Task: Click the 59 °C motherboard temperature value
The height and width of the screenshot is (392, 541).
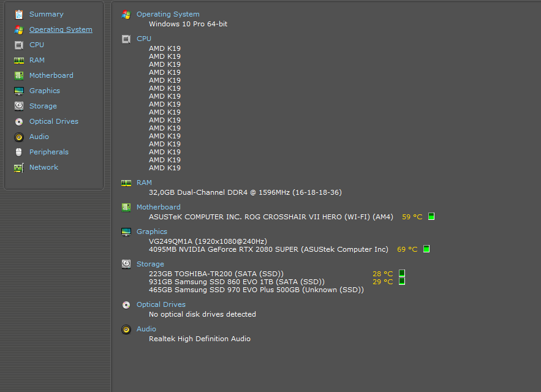Action: [x=412, y=217]
